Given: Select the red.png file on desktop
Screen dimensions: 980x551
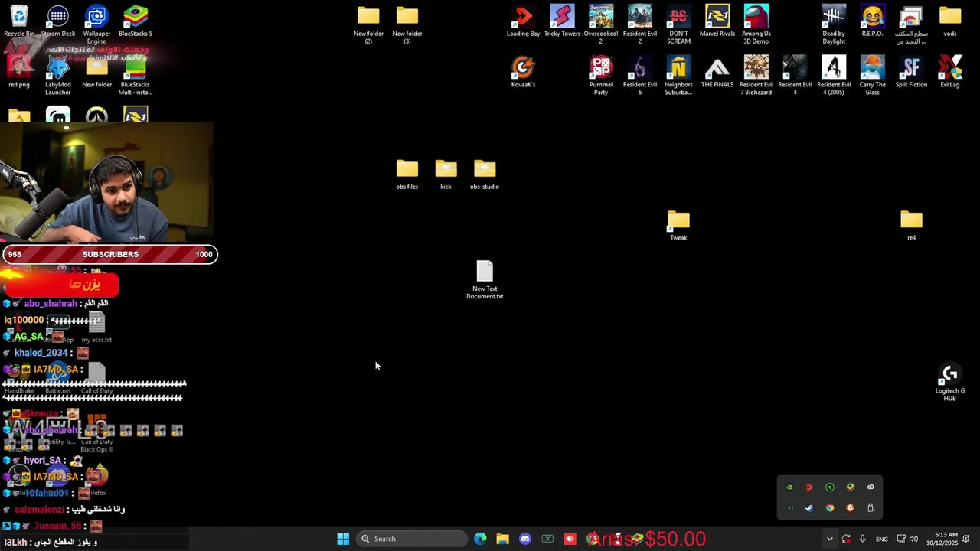Looking at the screenshot, I should click(19, 73).
